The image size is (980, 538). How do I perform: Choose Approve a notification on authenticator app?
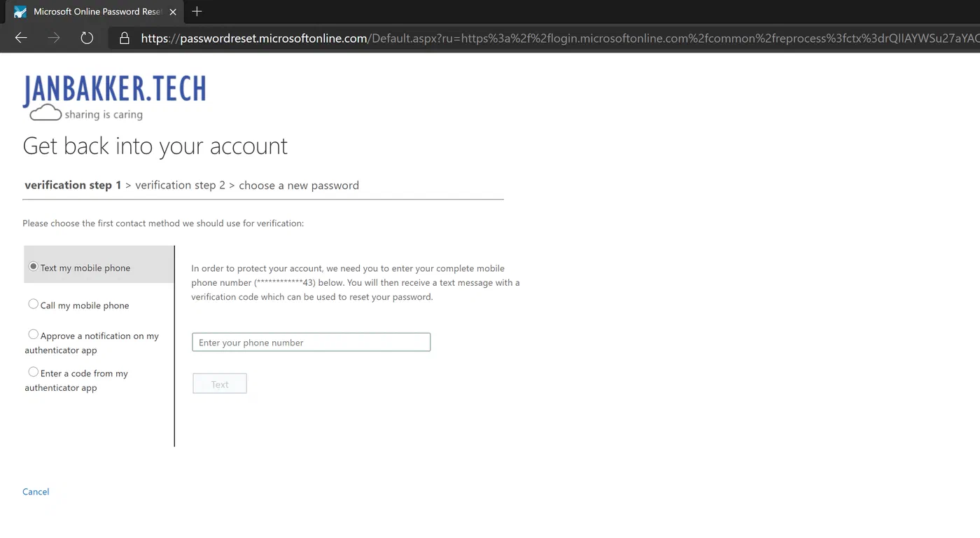(x=33, y=334)
